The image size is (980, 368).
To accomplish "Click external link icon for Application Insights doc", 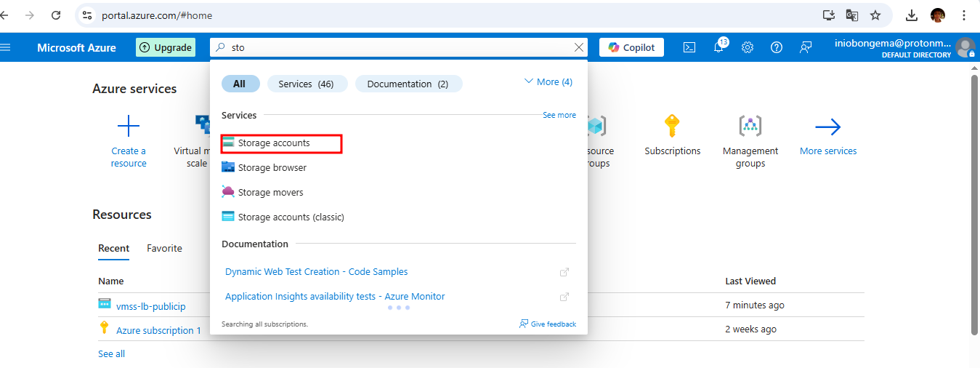I will point(564,297).
